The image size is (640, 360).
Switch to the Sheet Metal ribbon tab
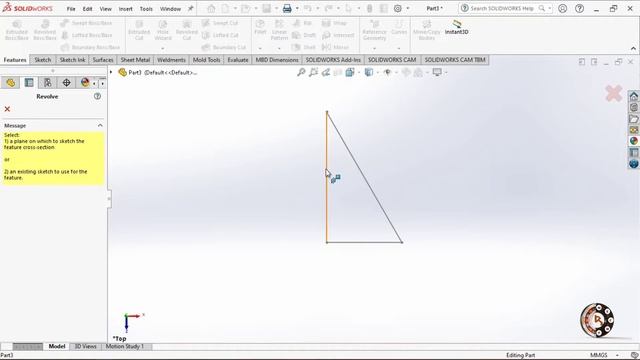(135, 60)
